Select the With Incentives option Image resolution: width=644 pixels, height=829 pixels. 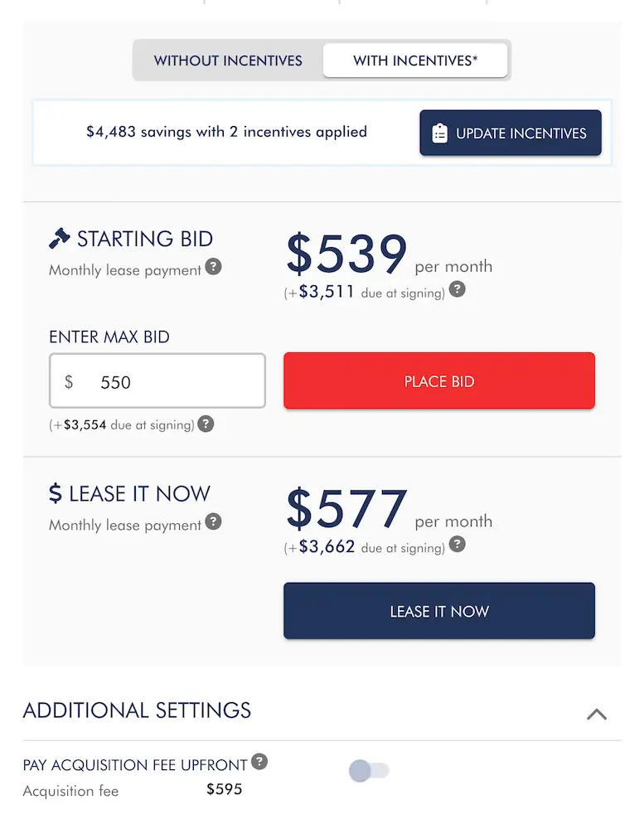[x=415, y=61]
